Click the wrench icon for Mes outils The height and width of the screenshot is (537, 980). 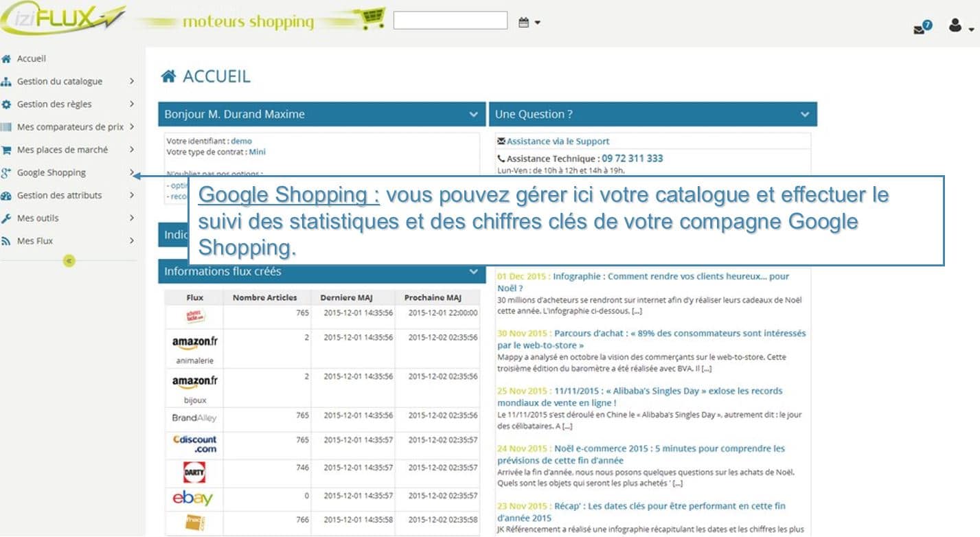(x=6, y=218)
